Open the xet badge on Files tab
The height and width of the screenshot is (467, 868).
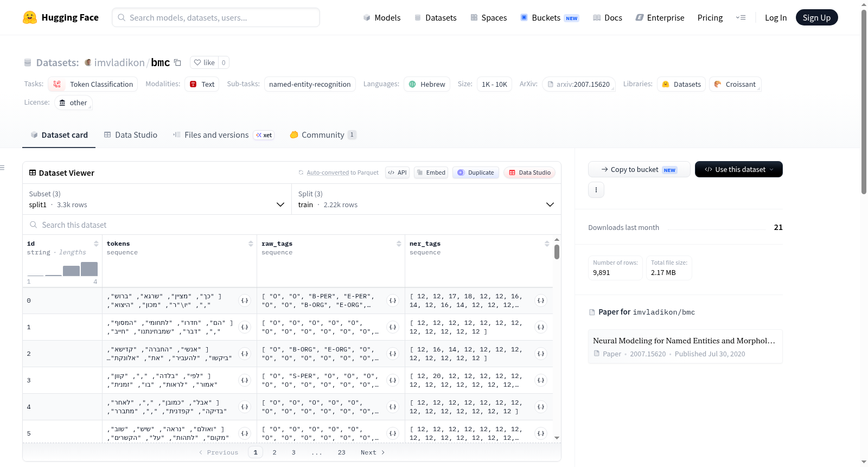(x=264, y=135)
